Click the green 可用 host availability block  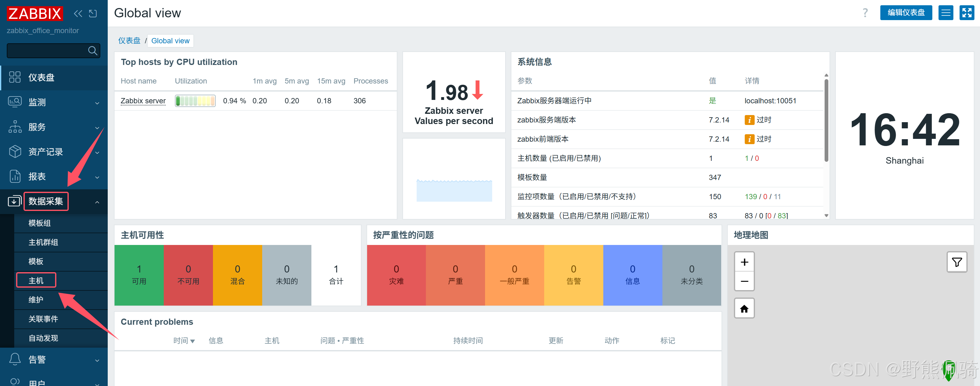click(x=139, y=275)
